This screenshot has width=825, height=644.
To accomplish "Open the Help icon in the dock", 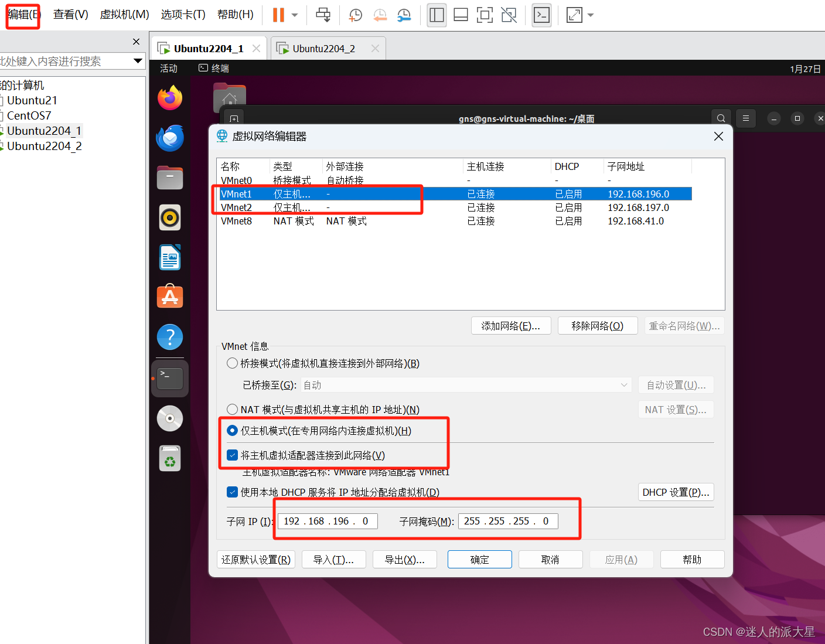I will tap(170, 337).
